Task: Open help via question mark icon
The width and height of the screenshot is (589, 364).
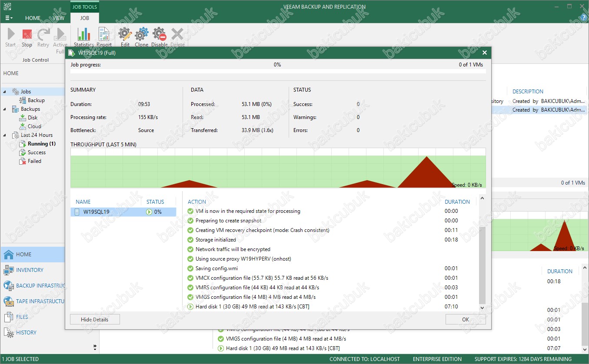Action: tap(584, 18)
